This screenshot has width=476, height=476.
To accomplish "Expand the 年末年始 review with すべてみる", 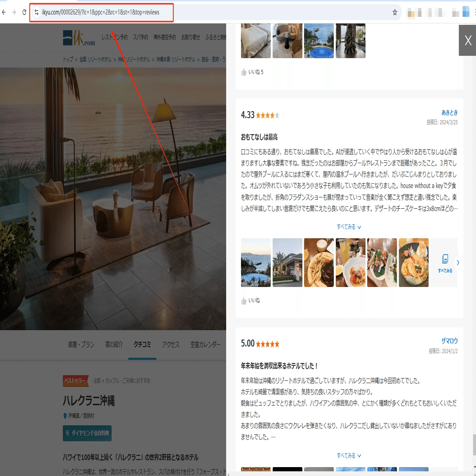I will coord(349,455).
